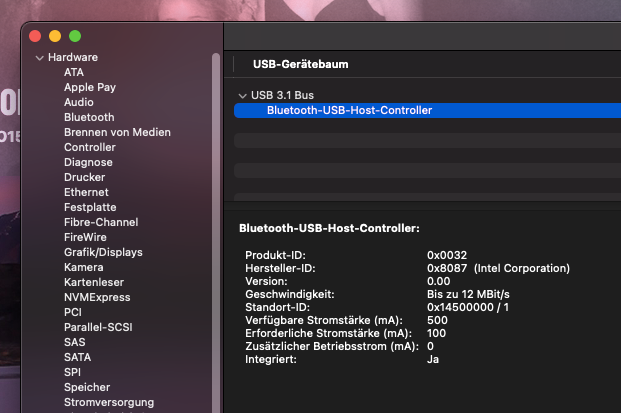Collapse the USB 3.1 Bus tree
Screen dimensions: 621x413
point(242,96)
